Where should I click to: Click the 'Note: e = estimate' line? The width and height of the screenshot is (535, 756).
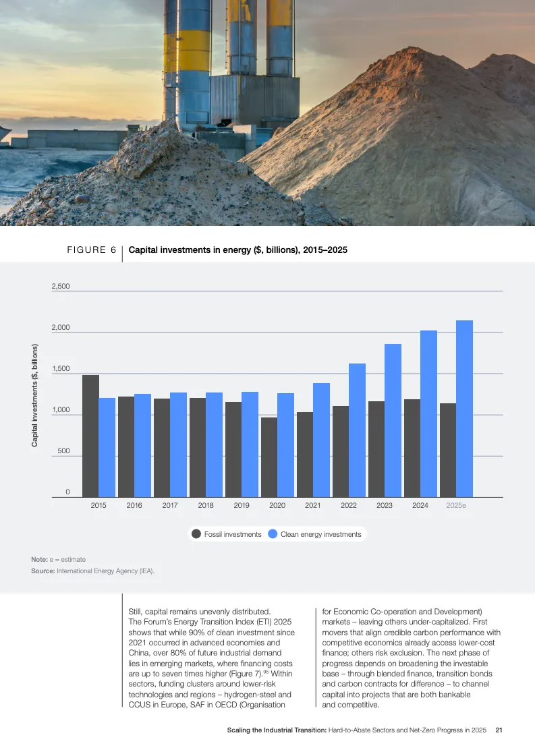[59, 559]
